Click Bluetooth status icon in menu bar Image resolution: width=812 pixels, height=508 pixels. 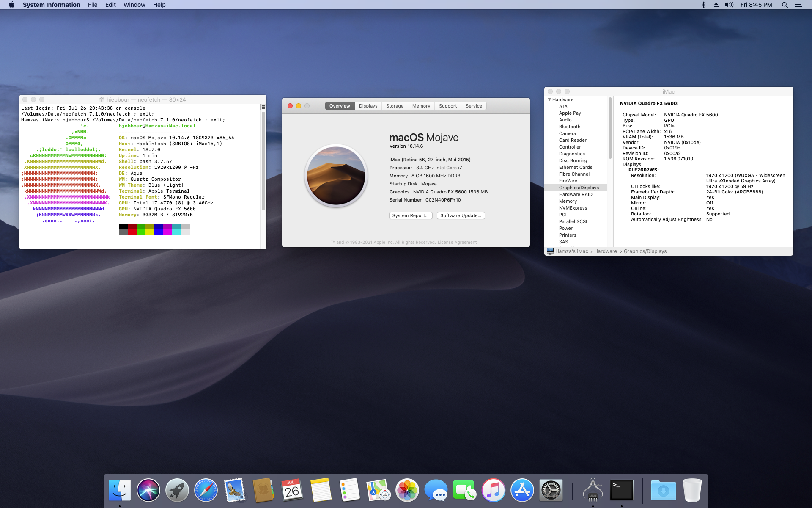(x=703, y=5)
